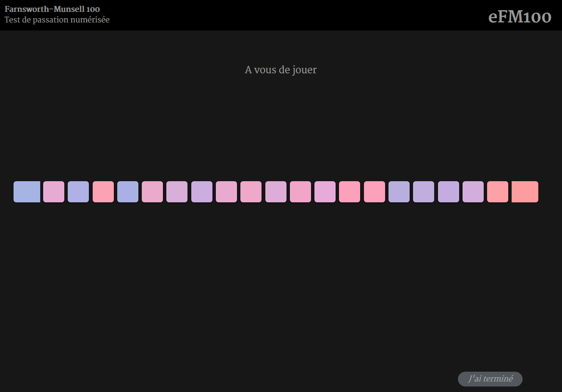Choose the ninth color tile from the left
The height and width of the screenshot is (392, 562).
point(226,192)
